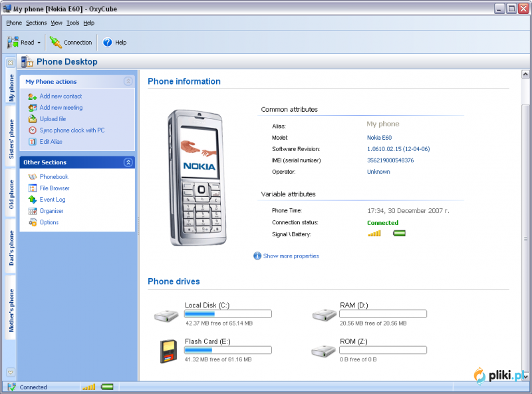This screenshot has height=394, width=532.
Task: Open the Options section
Action: tap(49, 222)
